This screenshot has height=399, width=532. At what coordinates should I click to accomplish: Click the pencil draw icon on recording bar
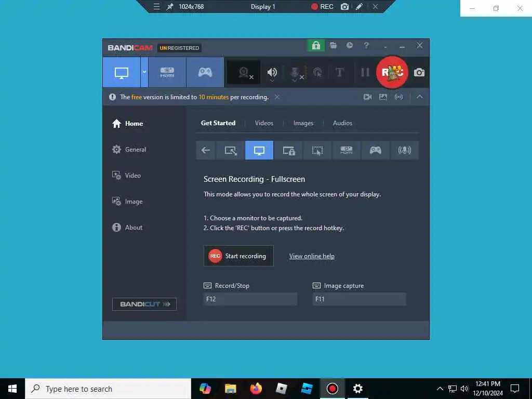359,6
